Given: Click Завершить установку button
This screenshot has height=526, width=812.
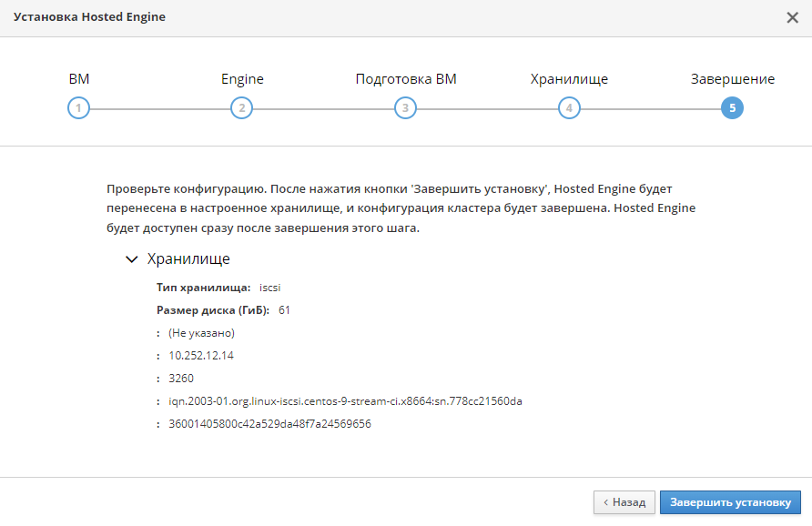Looking at the screenshot, I should [731, 502].
